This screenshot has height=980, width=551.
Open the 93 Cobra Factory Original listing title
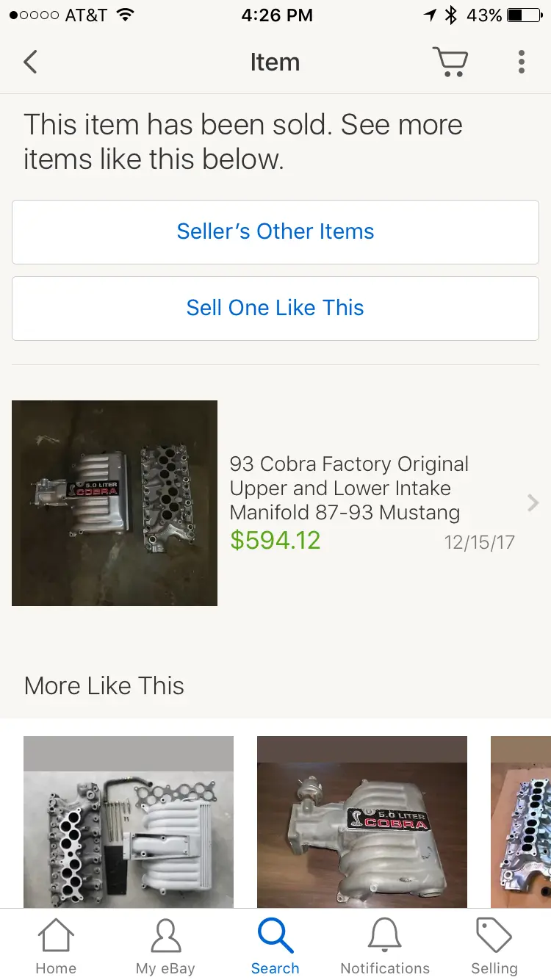[349, 488]
